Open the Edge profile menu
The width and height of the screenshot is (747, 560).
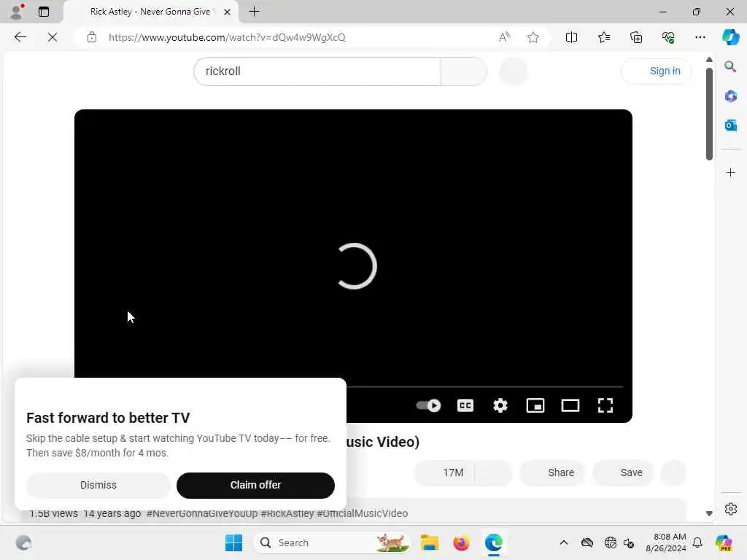[x=18, y=12]
